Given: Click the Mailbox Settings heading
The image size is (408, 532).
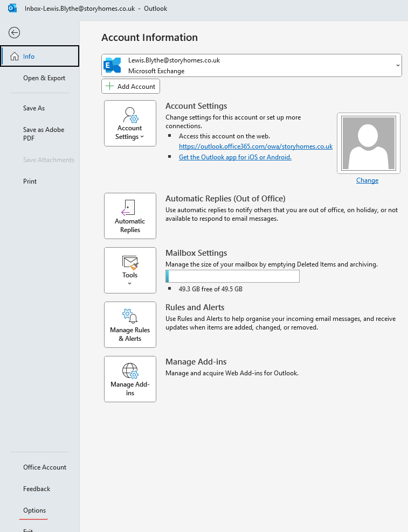Looking at the screenshot, I should [196, 253].
